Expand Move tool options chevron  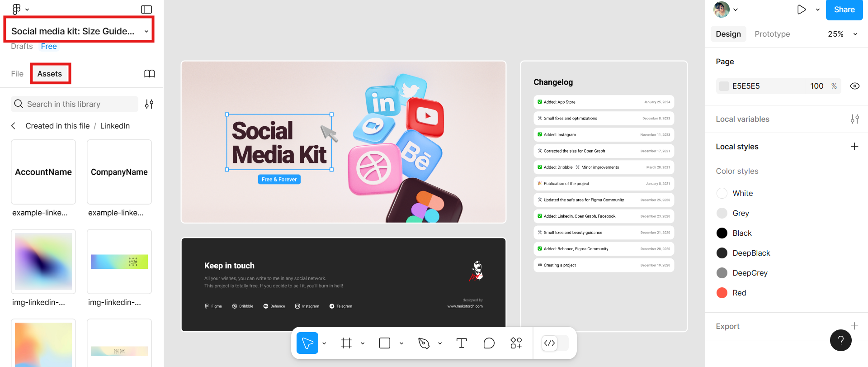coord(324,343)
